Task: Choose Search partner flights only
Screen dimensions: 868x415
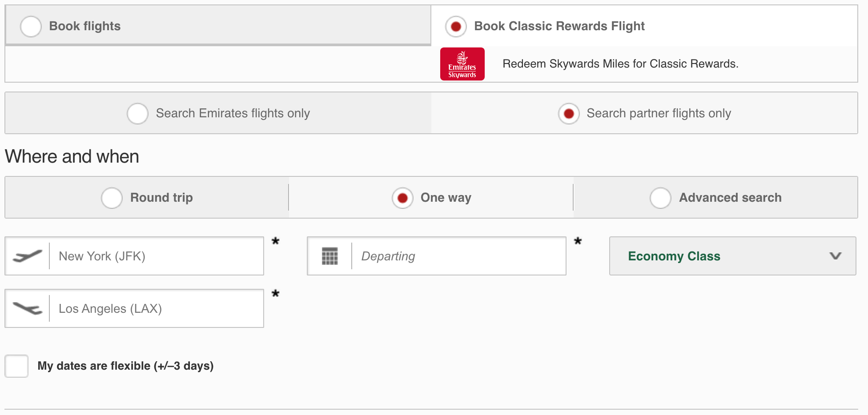Action: click(569, 113)
